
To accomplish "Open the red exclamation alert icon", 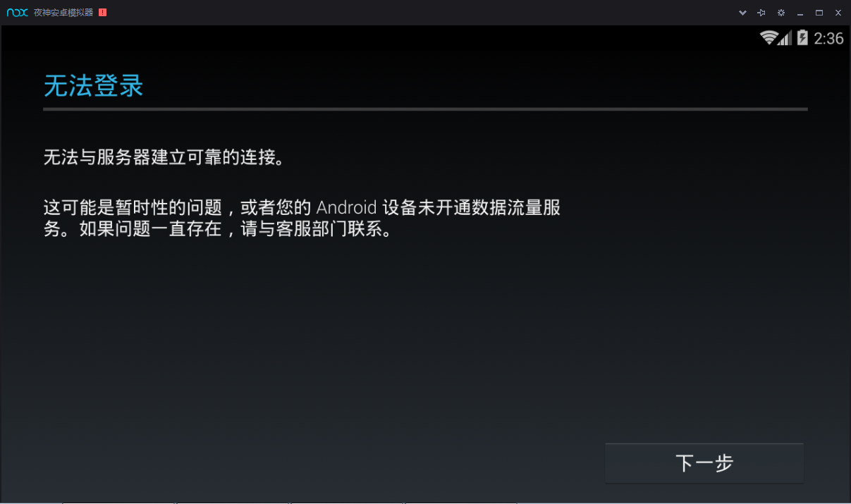I will tap(103, 13).
